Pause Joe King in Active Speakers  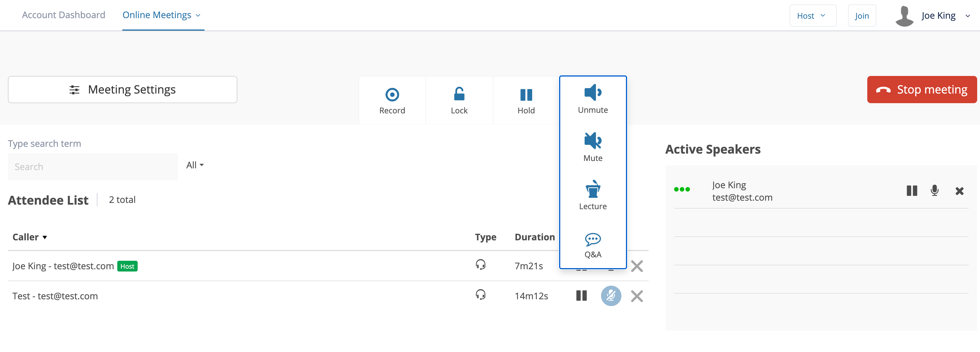(911, 191)
